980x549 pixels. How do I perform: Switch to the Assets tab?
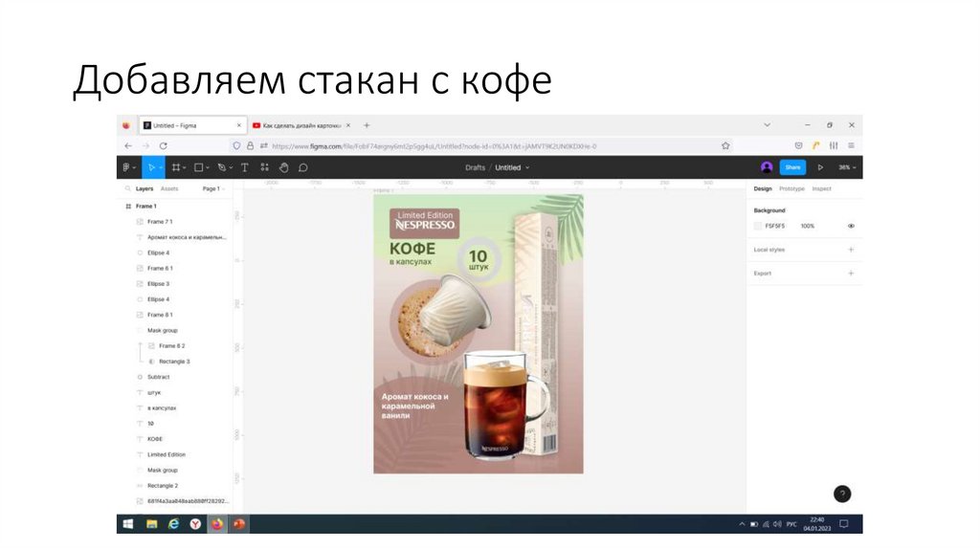click(x=169, y=189)
